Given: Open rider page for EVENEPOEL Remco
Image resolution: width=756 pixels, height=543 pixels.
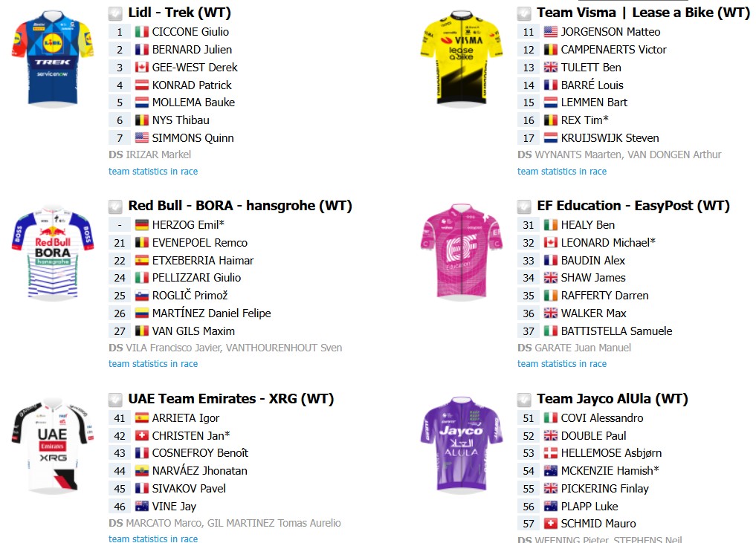Looking at the screenshot, I should tap(200, 243).
